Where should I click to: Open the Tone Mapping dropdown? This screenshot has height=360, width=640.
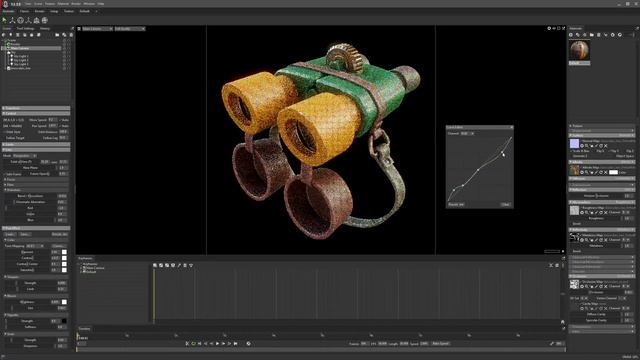pos(35,246)
